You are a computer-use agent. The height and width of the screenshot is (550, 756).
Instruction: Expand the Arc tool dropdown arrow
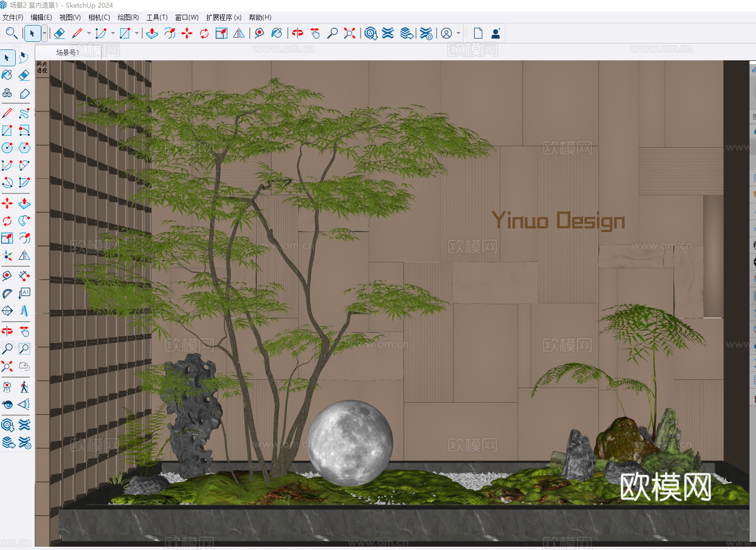pyautogui.click(x=112, y=34)
